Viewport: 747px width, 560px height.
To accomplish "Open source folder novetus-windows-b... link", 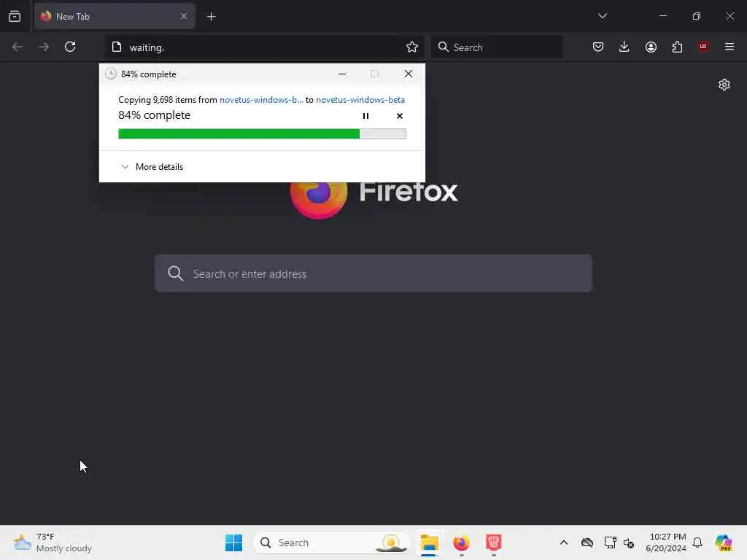I will 261,99.
